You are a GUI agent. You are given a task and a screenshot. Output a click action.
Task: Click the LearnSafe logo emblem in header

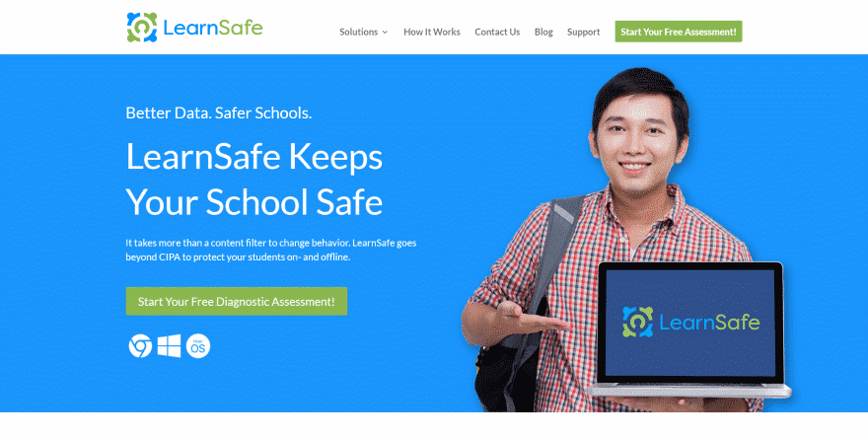pyautogui.click(x=142, y=28)
